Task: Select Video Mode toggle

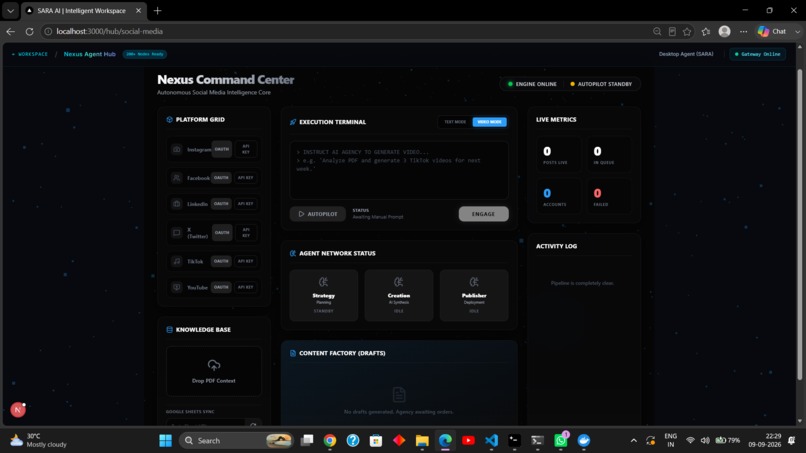Action: click(x=489, y=122)
